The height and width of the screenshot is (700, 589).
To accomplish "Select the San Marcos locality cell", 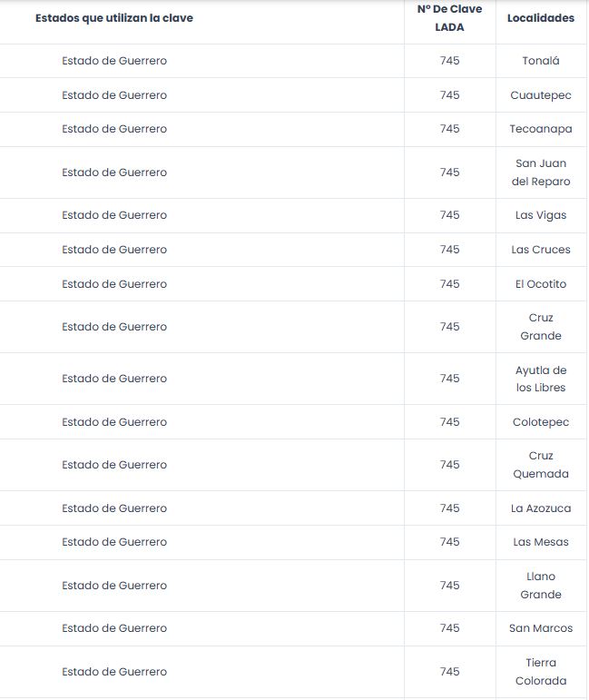I will point(541,628).
